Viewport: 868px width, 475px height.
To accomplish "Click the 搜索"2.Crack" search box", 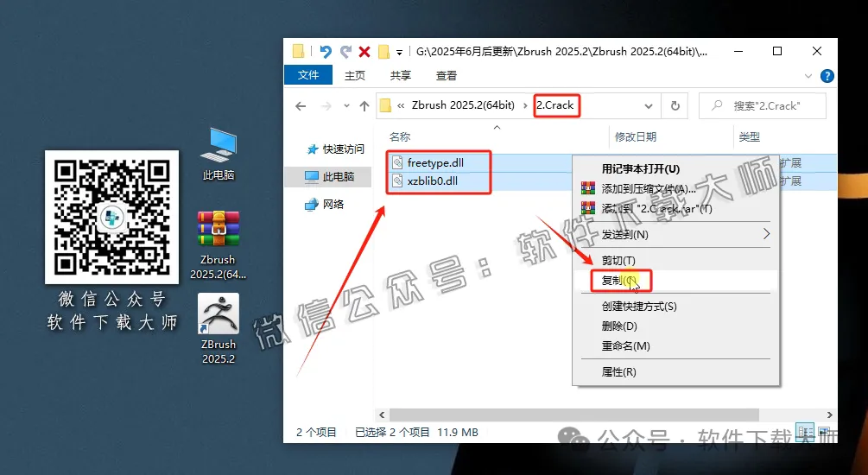I will 763,105.
